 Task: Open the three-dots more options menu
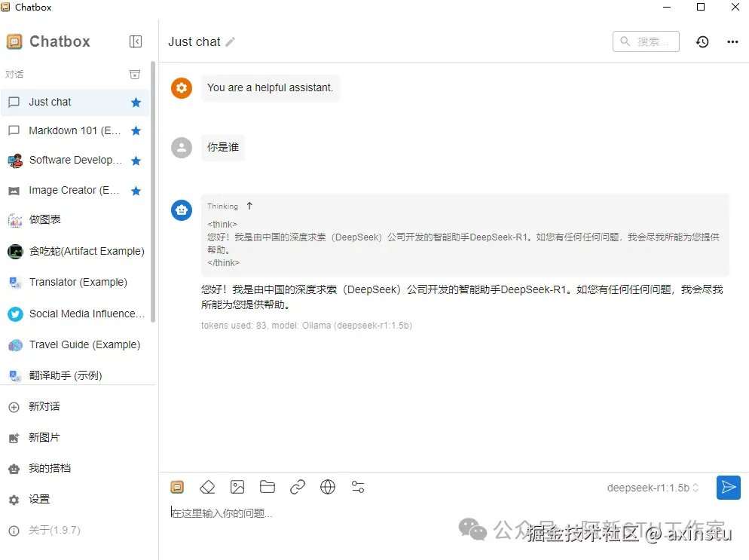coord(732,42)
